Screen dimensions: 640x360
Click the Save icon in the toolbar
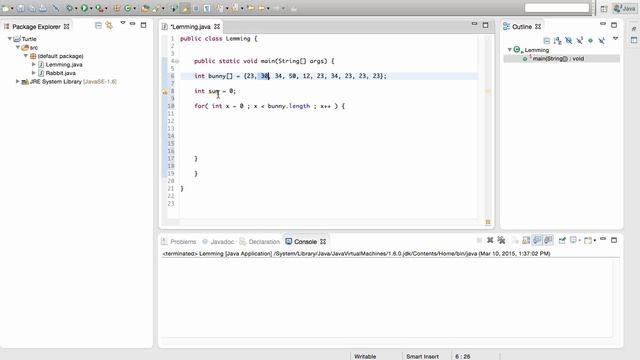(x=20, y=8)
